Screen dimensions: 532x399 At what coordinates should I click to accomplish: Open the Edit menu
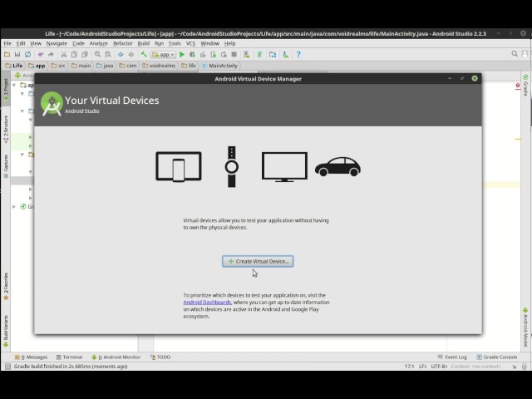coord(21,43)
